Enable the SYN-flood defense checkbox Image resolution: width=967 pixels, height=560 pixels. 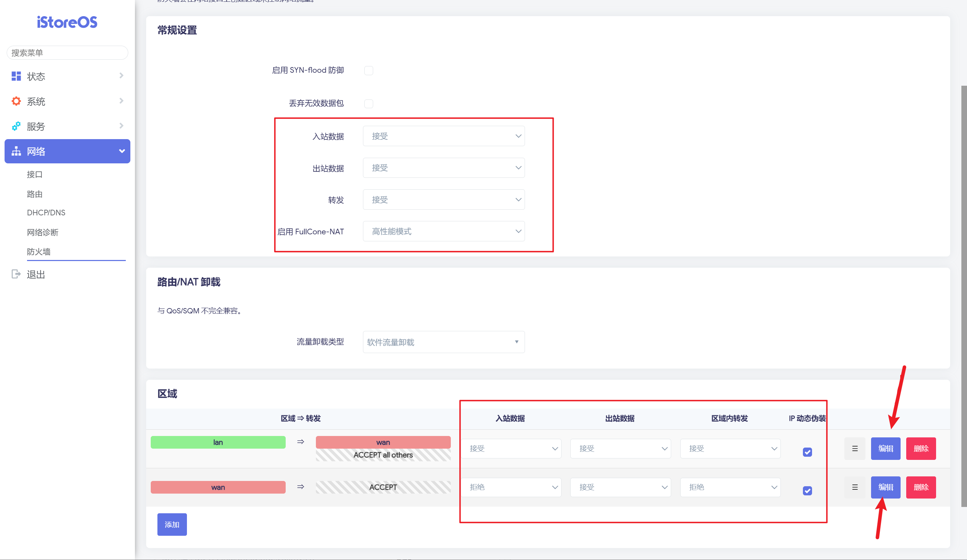pyautogui.click(x=368, y=71)
